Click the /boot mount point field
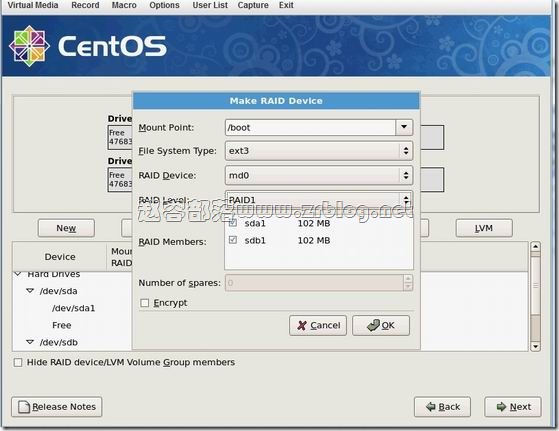Image resolution: width=559 pixels, height=431 pixels. [310, 127]
